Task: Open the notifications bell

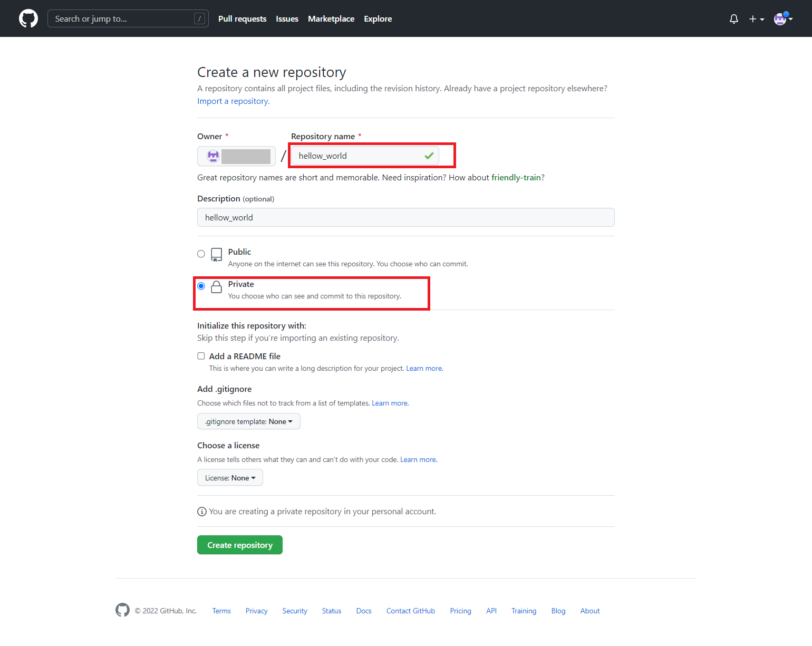Action: pos(733,19)
